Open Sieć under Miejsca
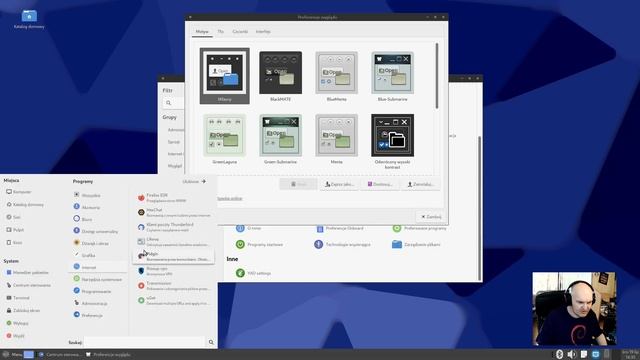This screenshot has height=360, width=640. tap(13, 217)
